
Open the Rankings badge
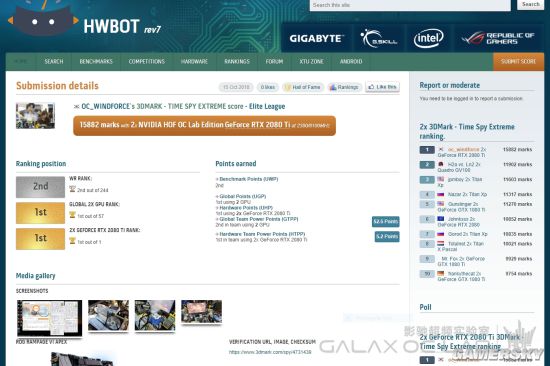[x=344, y=87]
